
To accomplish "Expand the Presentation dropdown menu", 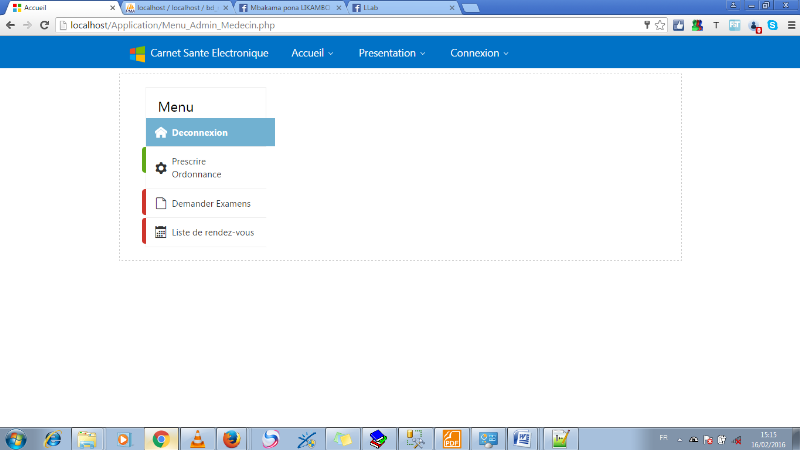I will pos(392,53).
